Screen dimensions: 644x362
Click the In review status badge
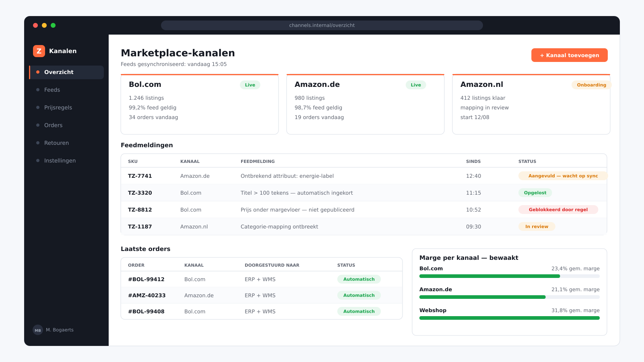537,226
